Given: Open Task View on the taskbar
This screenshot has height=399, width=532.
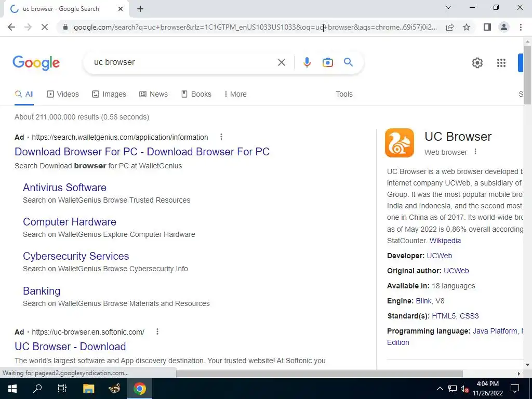Looking at the screenshot, I should coord(62,389).
